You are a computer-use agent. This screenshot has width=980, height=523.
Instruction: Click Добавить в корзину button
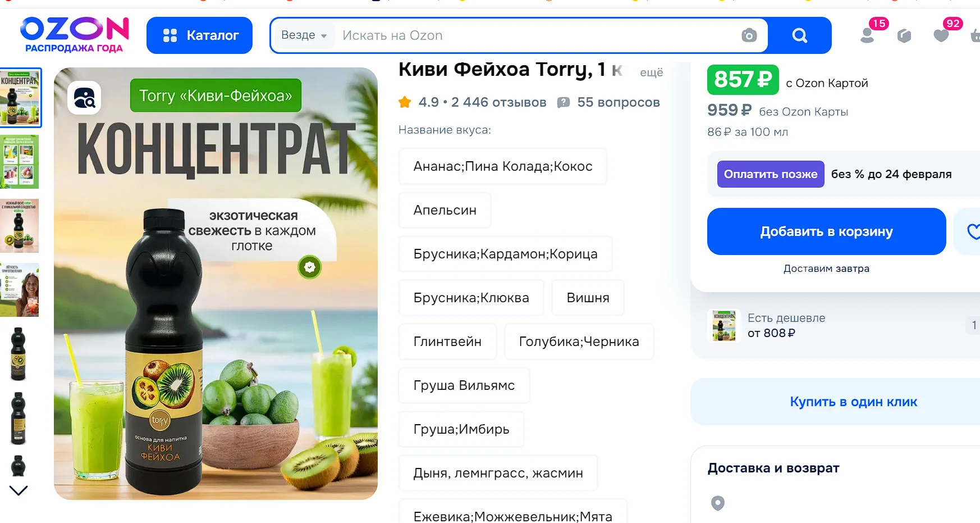point(826,231)
